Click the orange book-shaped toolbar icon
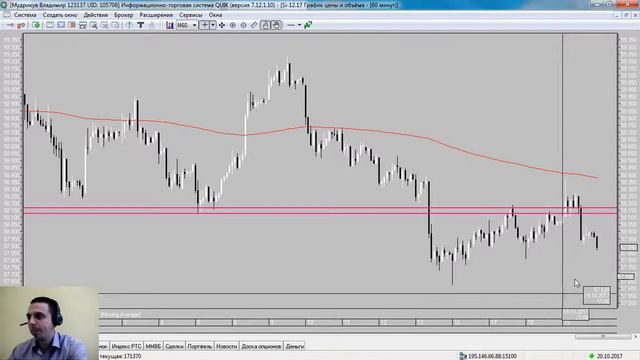Viewport: 640px width, 360px height. coord(72,25)
